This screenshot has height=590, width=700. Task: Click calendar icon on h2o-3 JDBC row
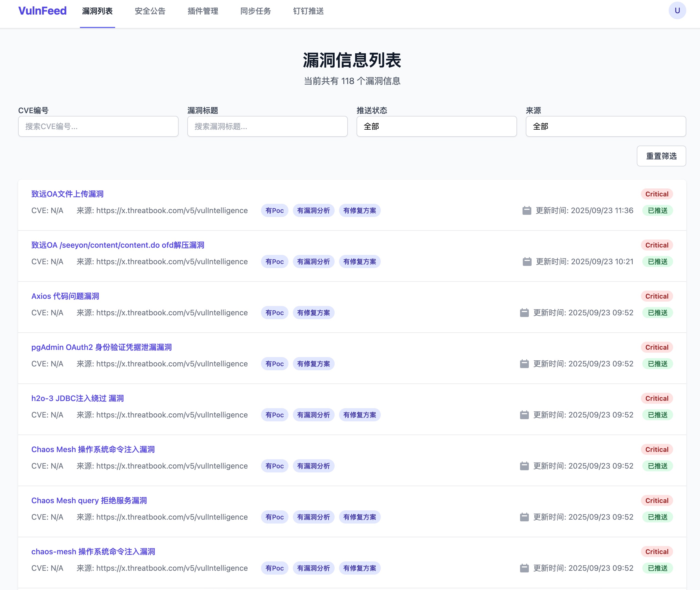pyautogui.click(x=524, y=415)
